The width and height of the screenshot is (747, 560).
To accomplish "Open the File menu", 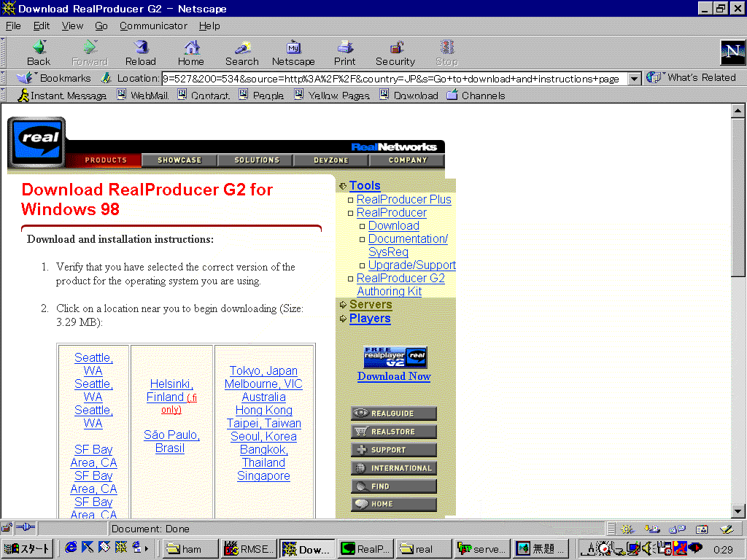I will 13,26.
